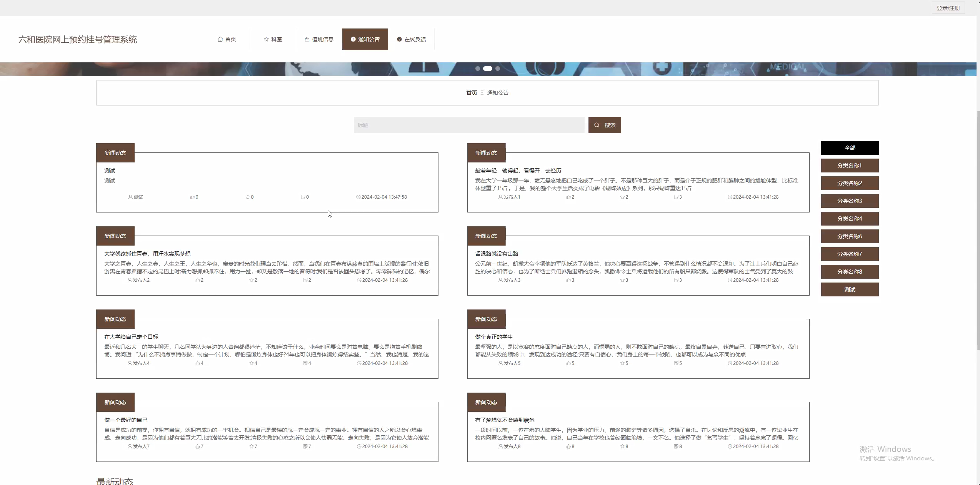Image resolution: width=980 pixels, height=485 pixels.
Task: Open the 在线反馈 nav item
Action: click(411, 39)
